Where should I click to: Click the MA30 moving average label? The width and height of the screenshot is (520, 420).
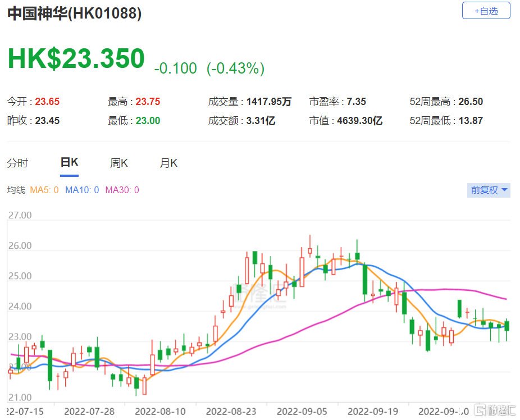point(122,190)
